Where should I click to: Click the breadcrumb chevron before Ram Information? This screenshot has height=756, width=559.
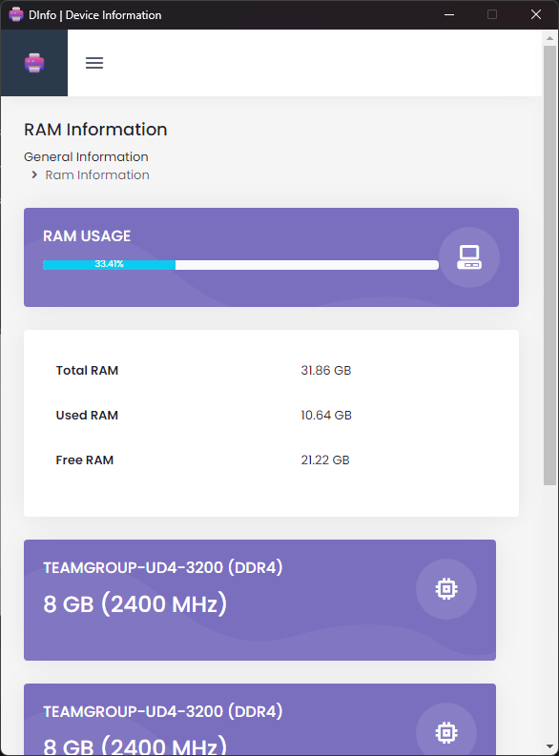click(x=34, y=175)
